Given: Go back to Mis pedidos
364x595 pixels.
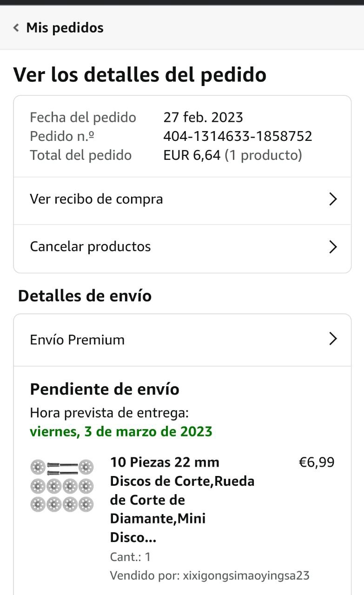Looking at the screenshot, I should pos(64,28).
